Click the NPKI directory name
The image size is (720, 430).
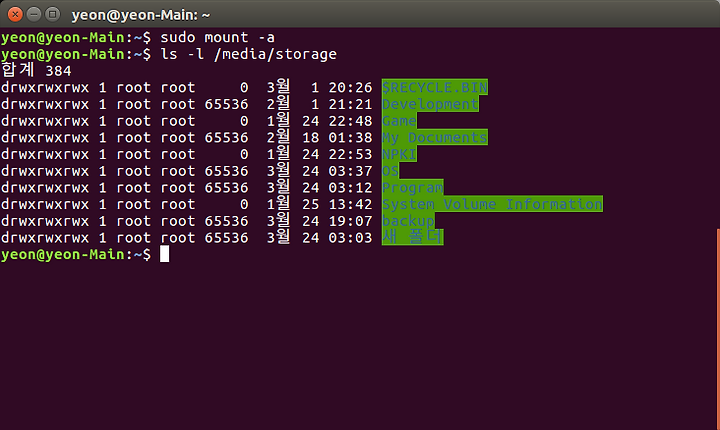(x=399, y=154)
